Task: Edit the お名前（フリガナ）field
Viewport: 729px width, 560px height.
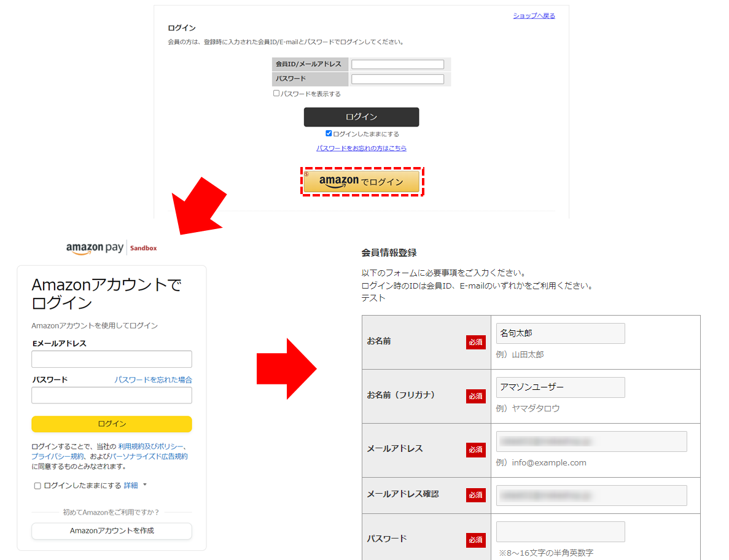Action: 560,387
